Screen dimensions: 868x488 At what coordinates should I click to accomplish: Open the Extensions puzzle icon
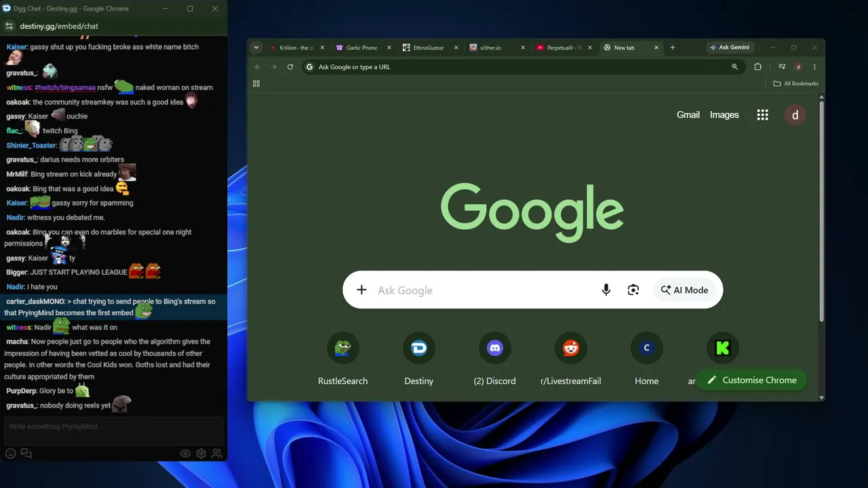coord(758,67)
